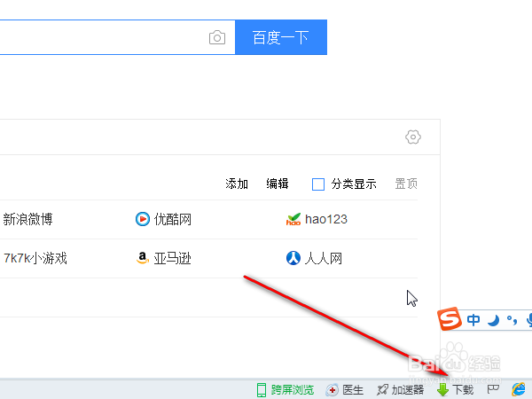532x399 pixels.
Task: Open 加速器 in the status bar
Action: pyautogui.click(x=408, y=390)
